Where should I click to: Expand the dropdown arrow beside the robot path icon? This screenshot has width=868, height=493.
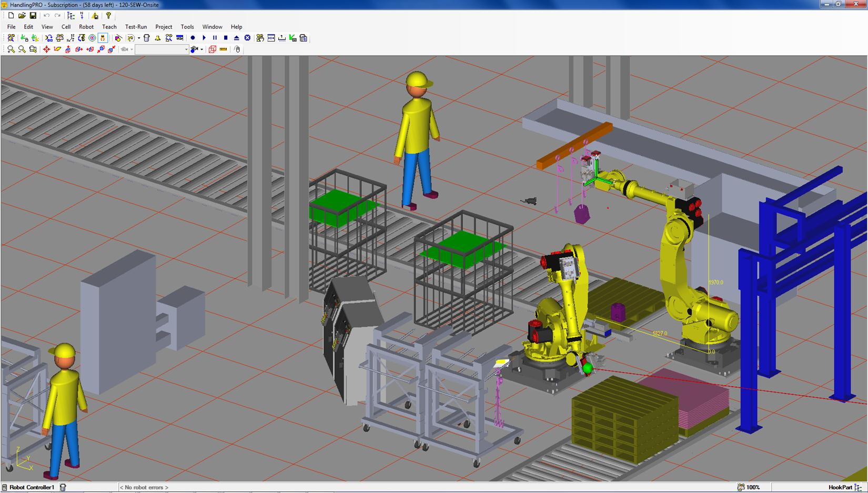pos(139,38)
